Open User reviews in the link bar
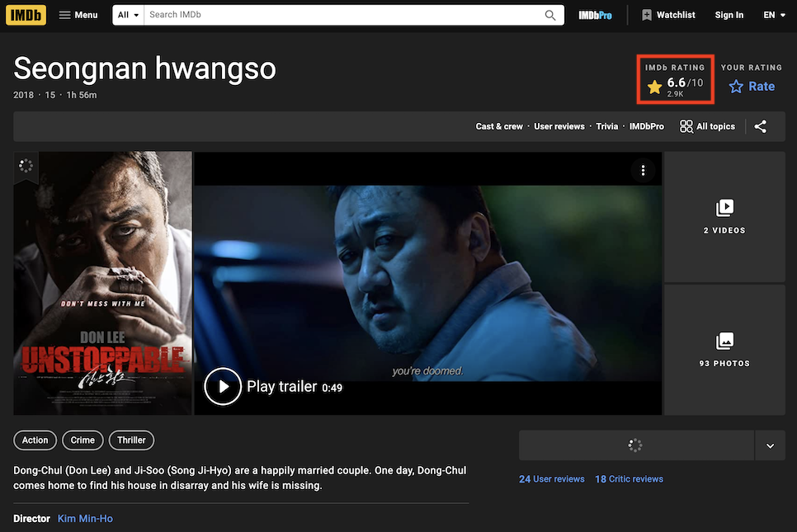The height and width of the screenshot is (532, 797). [559, 126]
